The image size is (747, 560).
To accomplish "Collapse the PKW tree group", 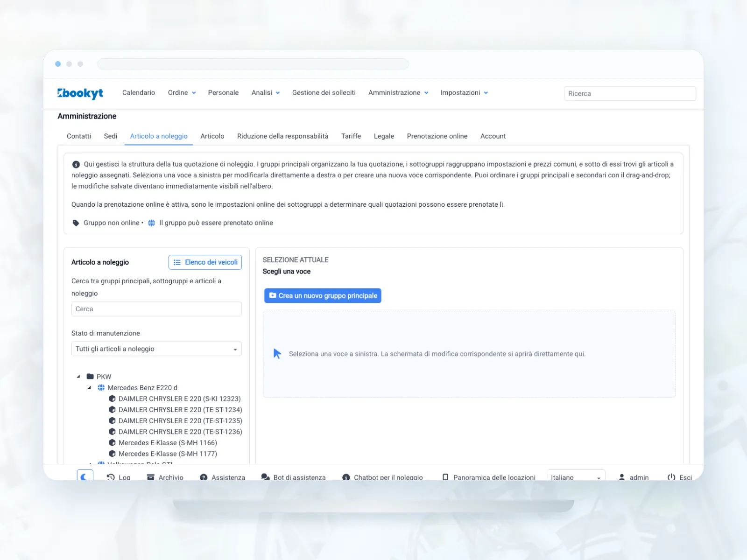I will [x=78, y=376].
